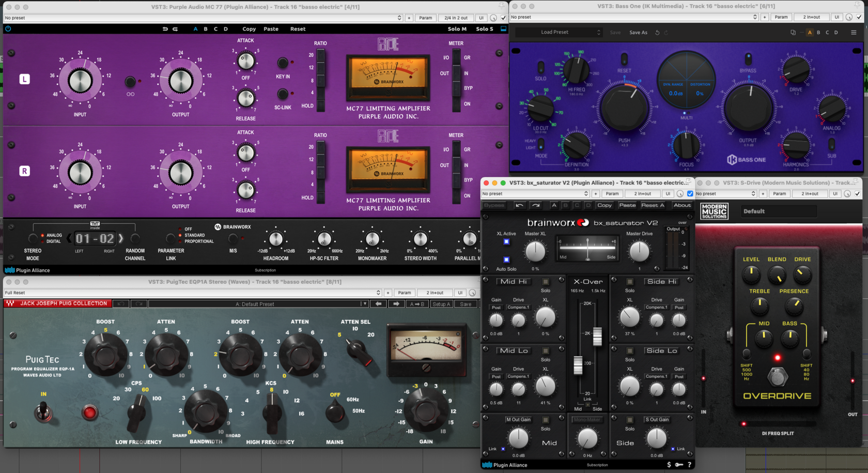Load next preset in PuigTec EQP1A

(x=396, y=304)
